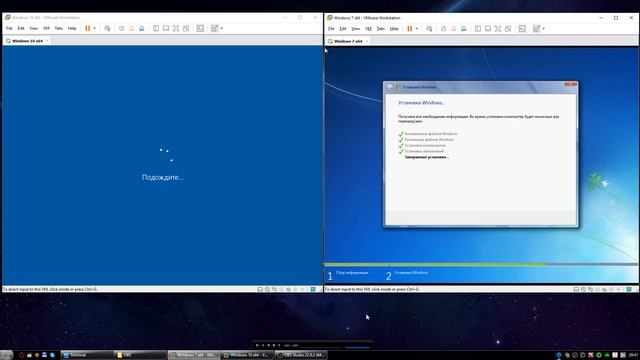Screen dimensions: 640x360
Task: Open Help menu in Windows 7 x64 window
Action: click(394, 29)
